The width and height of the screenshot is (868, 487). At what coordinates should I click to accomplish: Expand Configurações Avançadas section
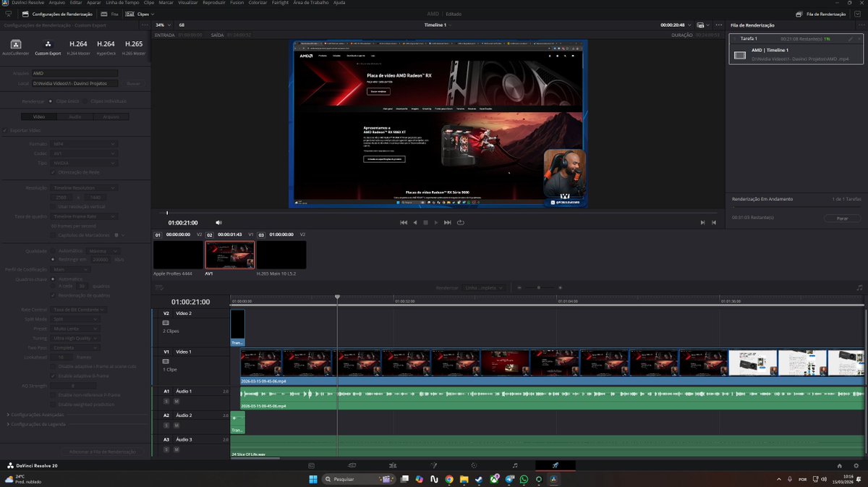37,415
